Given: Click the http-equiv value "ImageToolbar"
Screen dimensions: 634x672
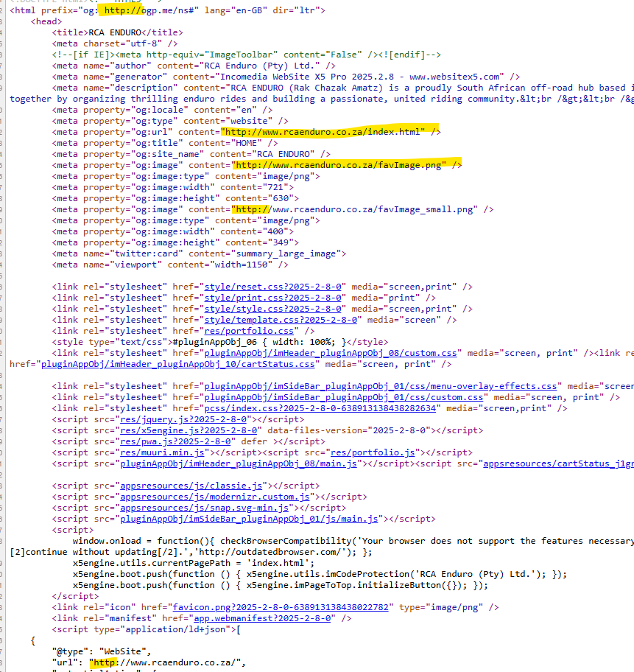Looking at the screenshot, I should coord(242,55).
